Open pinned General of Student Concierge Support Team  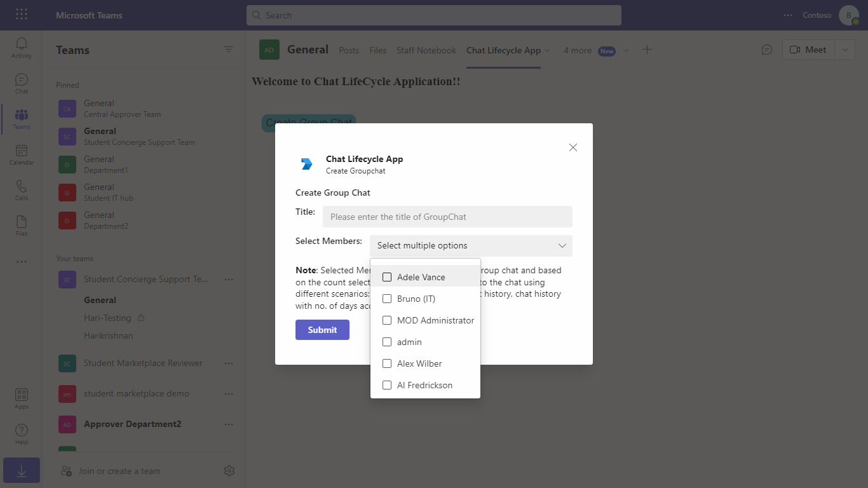pyautogui.click(x=145, y=137)
